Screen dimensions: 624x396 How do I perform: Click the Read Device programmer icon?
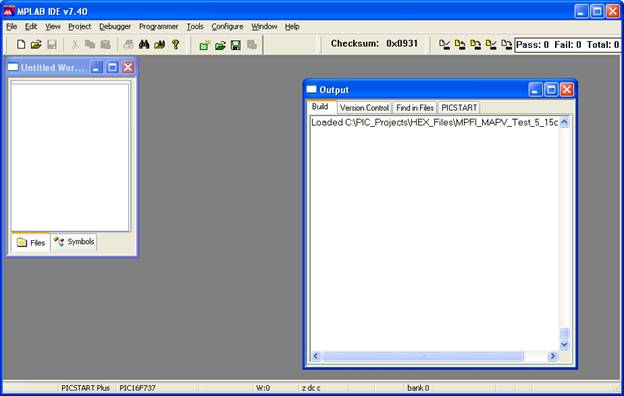click(460, 45)
